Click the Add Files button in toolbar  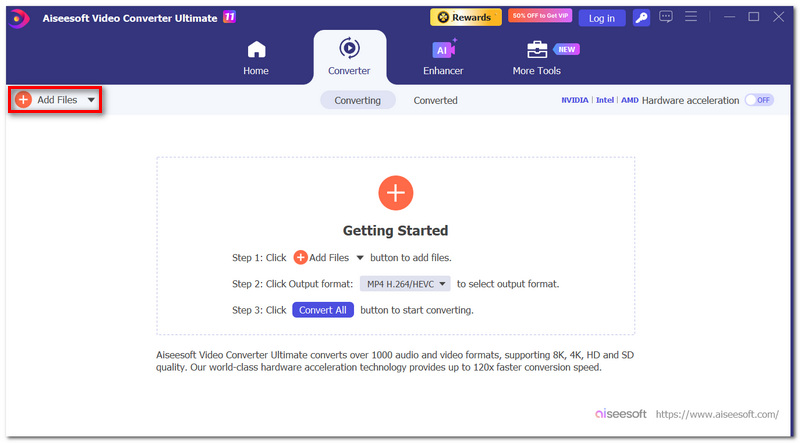(47, 100)
